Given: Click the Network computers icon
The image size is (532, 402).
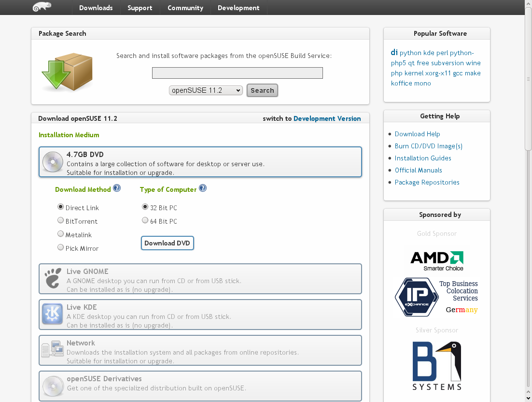Looking at the screenshot, I should 52,350.
